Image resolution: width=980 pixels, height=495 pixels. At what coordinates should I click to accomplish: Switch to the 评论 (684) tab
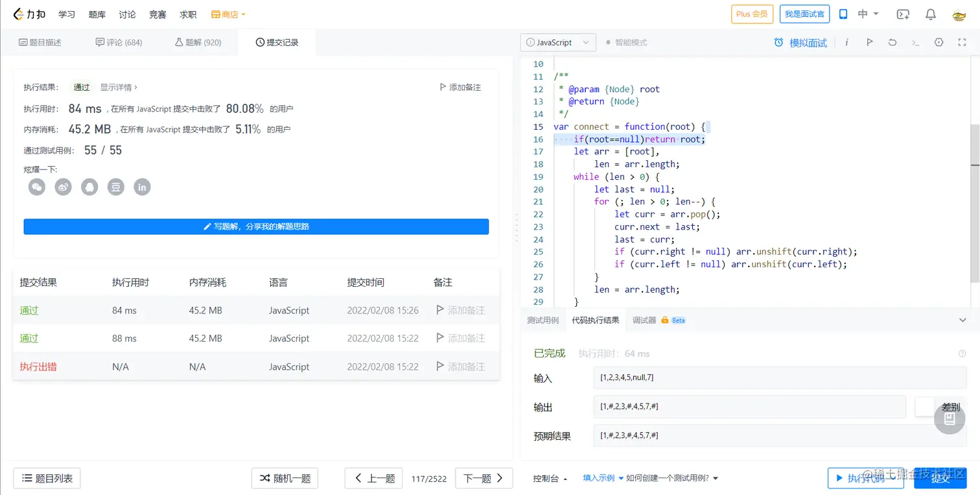tap(119, 43)
